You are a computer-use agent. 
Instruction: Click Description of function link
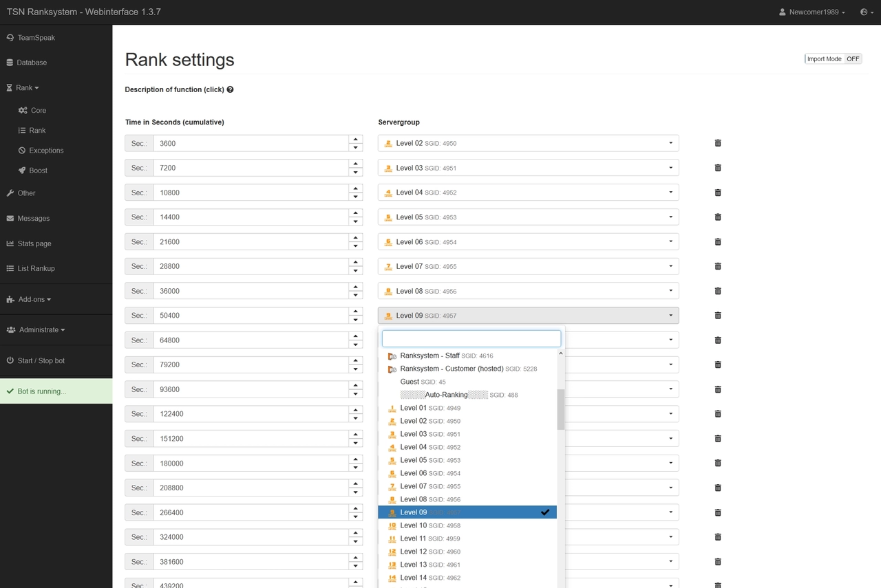tap(175, 89)
